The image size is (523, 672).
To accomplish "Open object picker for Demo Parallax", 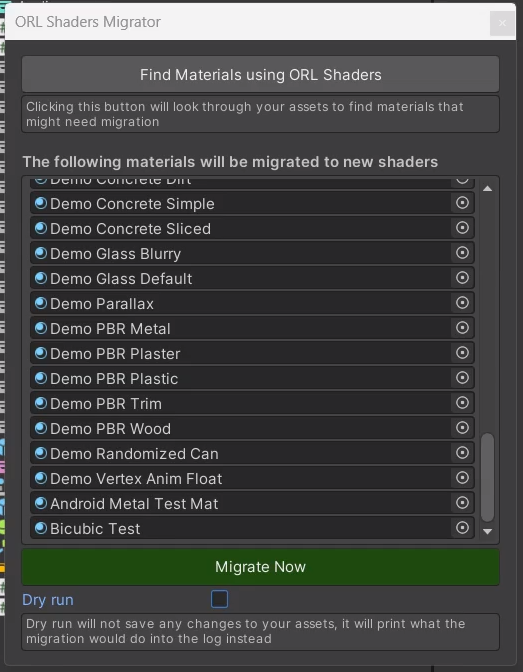I will point(462,303).
